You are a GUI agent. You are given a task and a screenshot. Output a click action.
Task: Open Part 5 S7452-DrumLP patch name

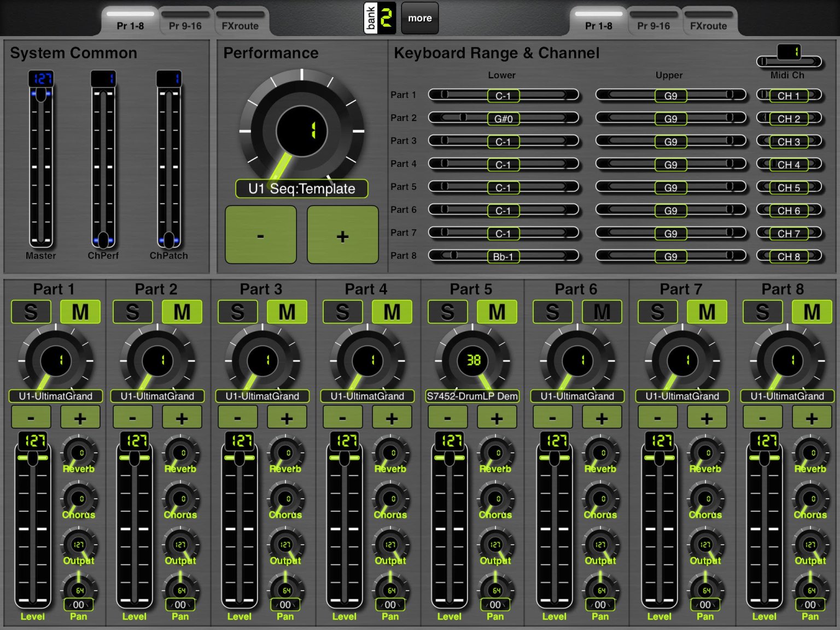[x=472, y=396]
